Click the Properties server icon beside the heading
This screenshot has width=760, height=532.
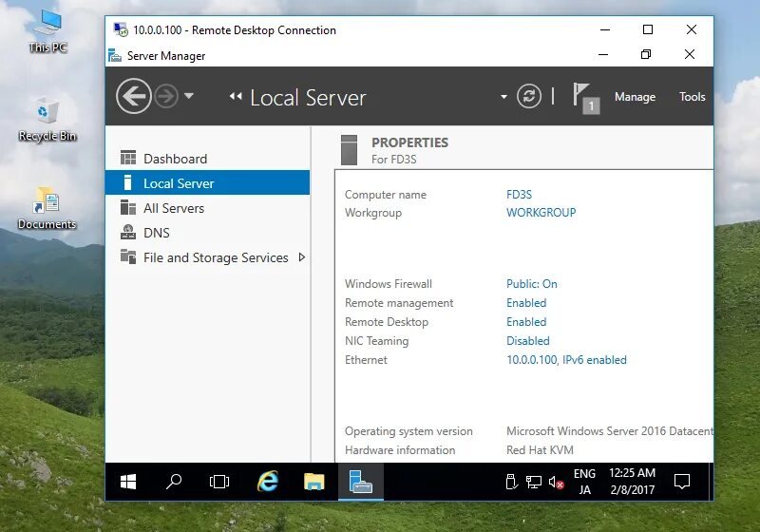tap(349, 150)
